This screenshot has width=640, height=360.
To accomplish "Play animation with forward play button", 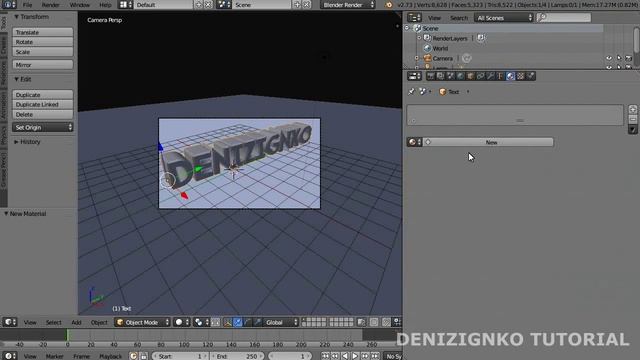I will point(355,356).
